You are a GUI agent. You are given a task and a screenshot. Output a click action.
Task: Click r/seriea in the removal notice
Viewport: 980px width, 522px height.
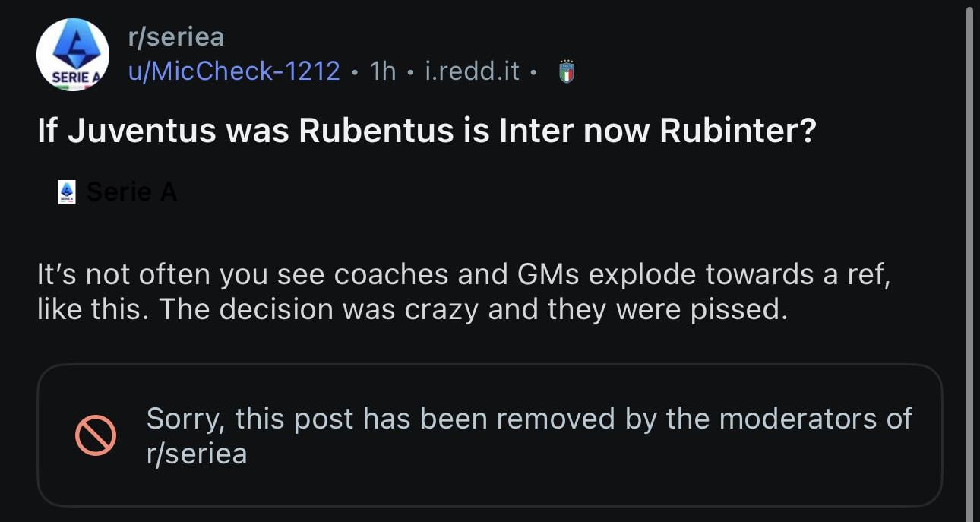click(x=196, y=454)
